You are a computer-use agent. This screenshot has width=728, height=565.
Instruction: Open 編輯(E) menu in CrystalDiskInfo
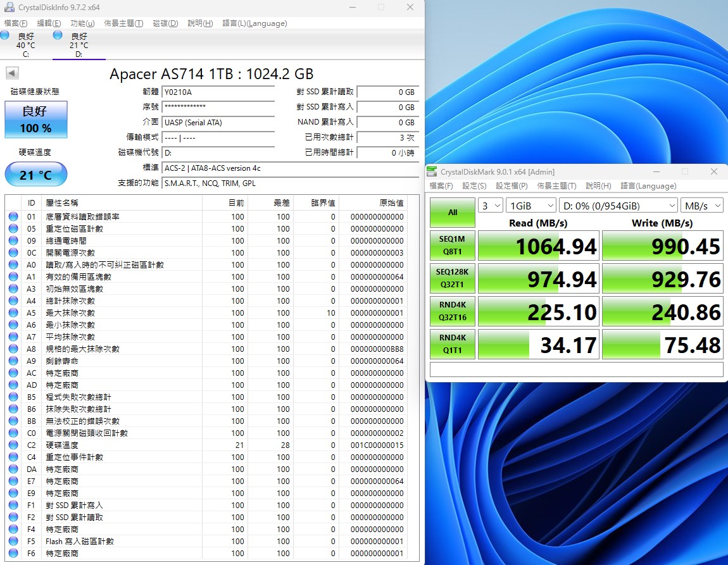(49, 23)
